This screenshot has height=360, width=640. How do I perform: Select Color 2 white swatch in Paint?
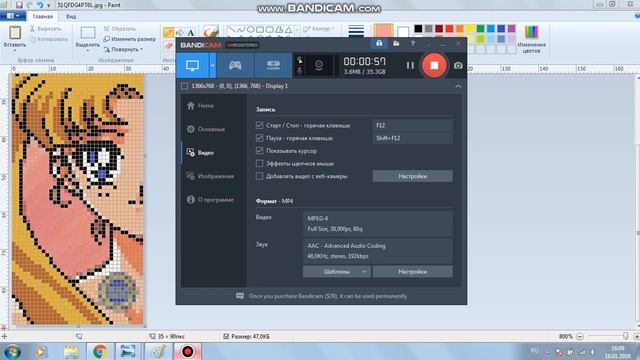pyautogui.click(x=403, y=32)
